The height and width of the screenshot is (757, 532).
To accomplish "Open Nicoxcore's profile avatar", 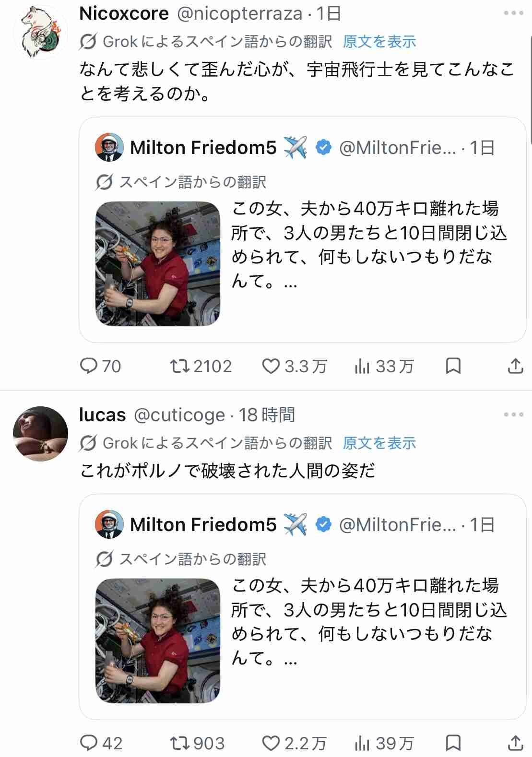I will [x=40, y=33].
